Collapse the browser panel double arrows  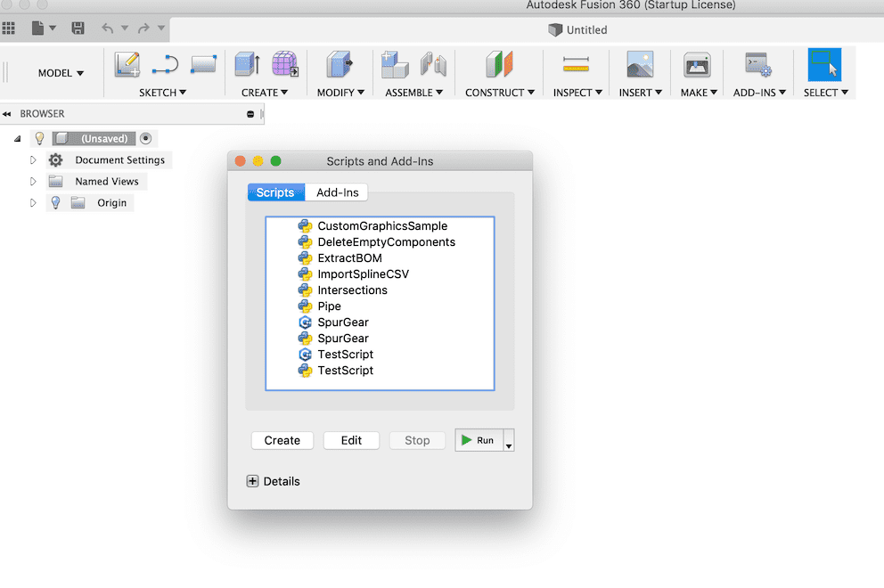click(7, 114)
